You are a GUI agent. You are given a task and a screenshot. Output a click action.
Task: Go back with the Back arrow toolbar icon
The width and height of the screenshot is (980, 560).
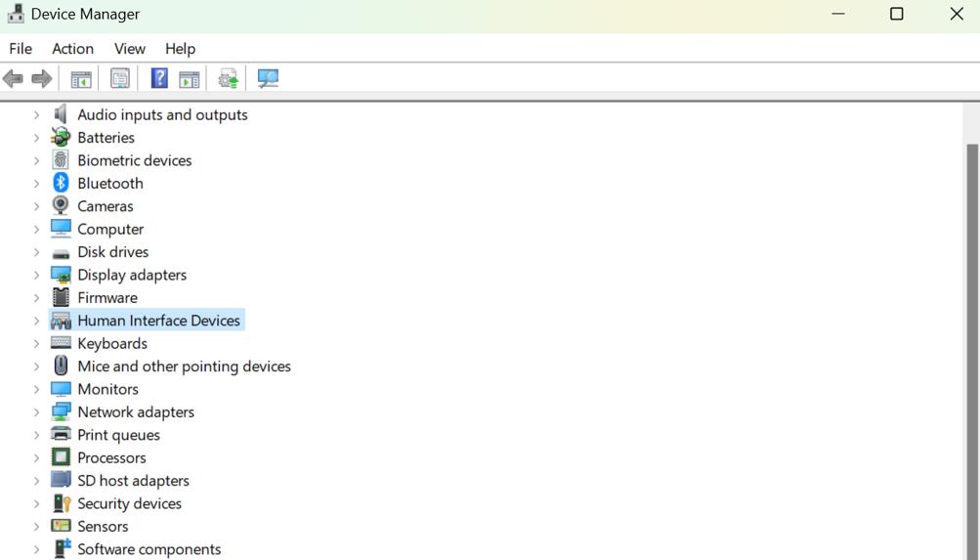tap(13, 79)
